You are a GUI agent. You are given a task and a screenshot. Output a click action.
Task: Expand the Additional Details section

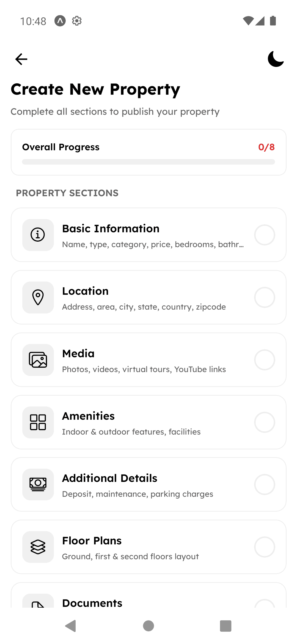coord(148,484)
